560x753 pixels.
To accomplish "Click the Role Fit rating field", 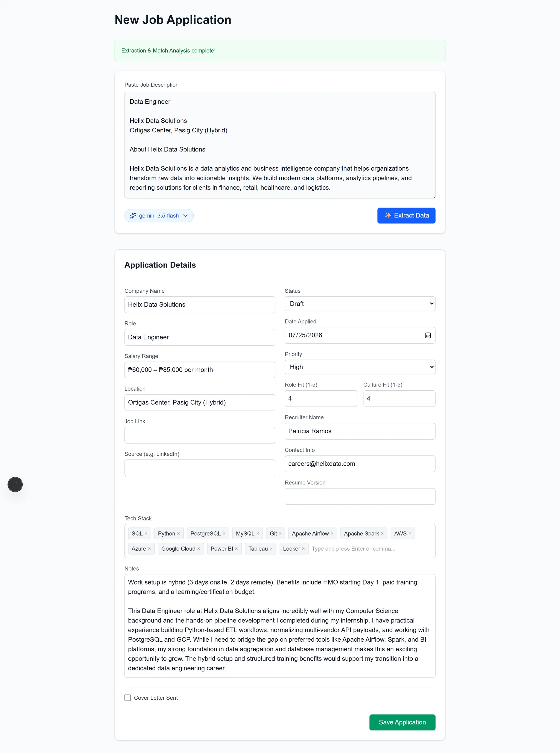I will pyautogui.click(x=321, y=398).
